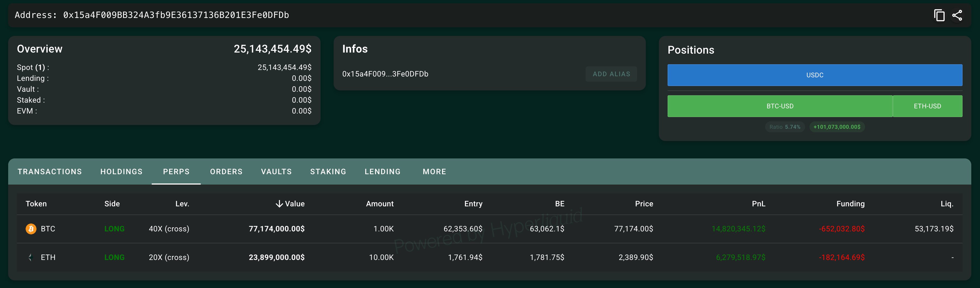This screenshot has width=980, height=288.
Task: Go to the Vaults tab
Action: 276,171
